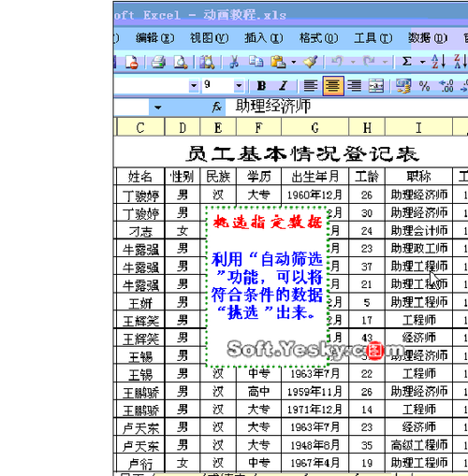Toggle Italic formatting
This screenshot has width=468, height=476.
[284, 86]
